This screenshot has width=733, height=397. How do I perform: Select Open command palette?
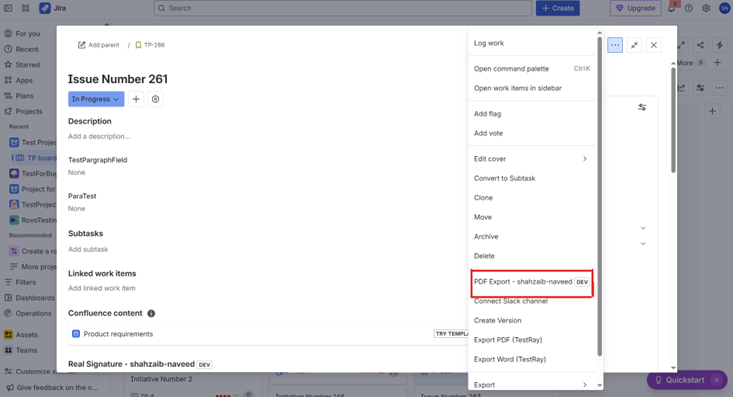coord(532,69)
